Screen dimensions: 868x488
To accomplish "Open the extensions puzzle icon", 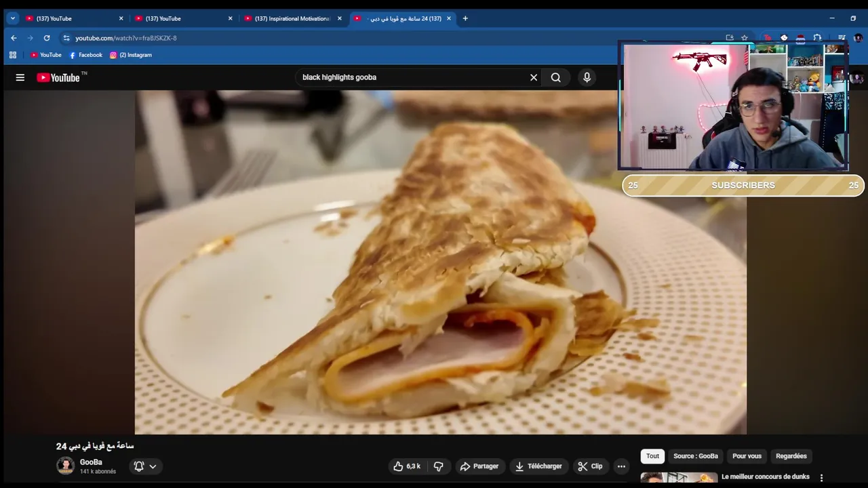I will pyautogui.click(x=817, y=38).
